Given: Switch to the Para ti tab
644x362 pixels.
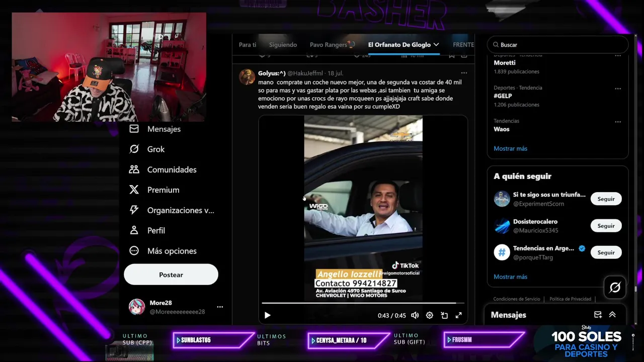Looking at the screenshot, I should pos(248,45).
